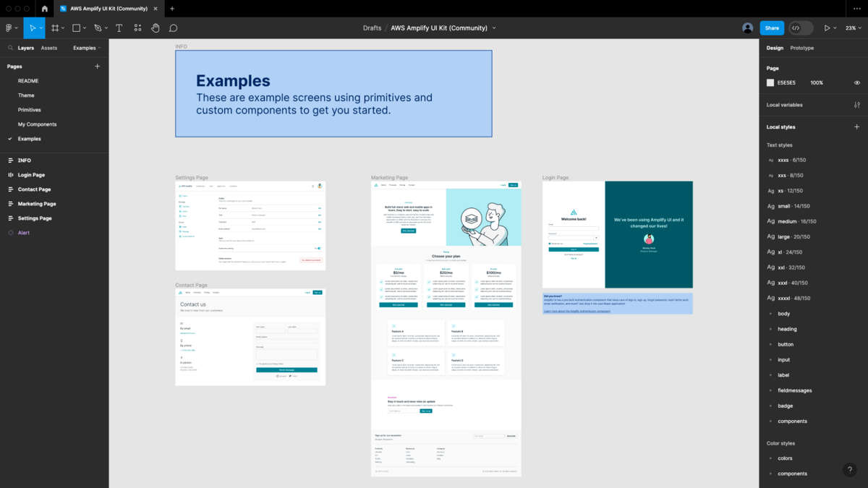
Task: Collapse the Examples pages list
Action: (88, 48)
